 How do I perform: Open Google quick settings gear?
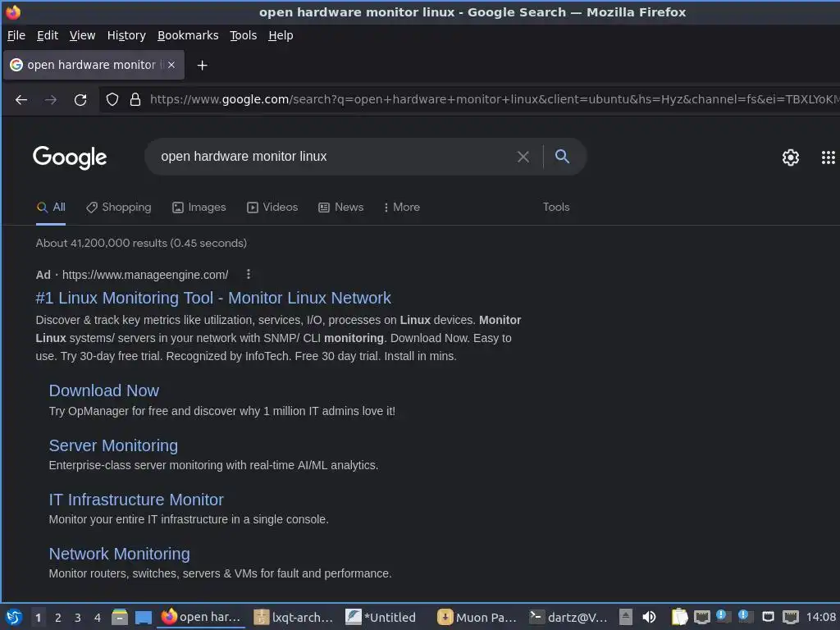pyautogui.click(x=790, y=157)
